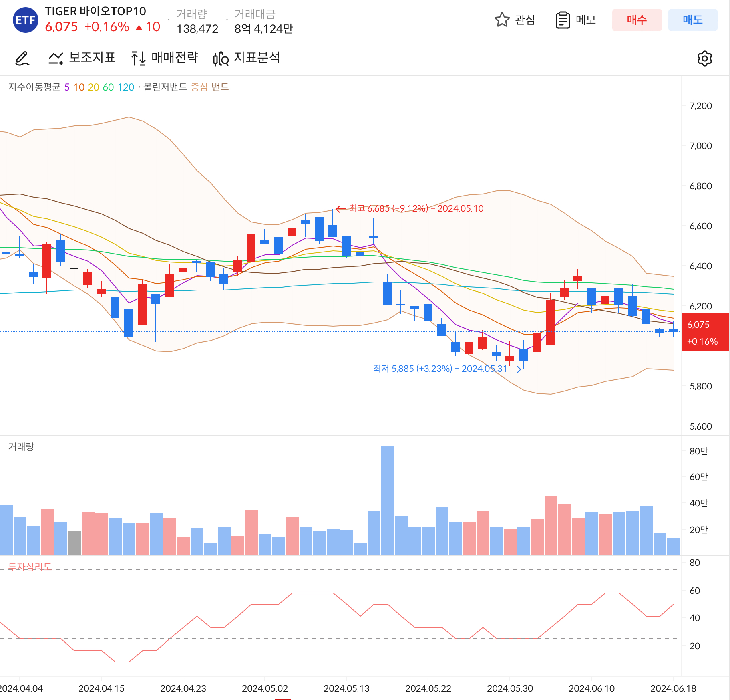Image resolution: width=730 pixels, height=700 pixels.
Task: Click the blue ETF logo badge
Action: (x=26, y=20)
